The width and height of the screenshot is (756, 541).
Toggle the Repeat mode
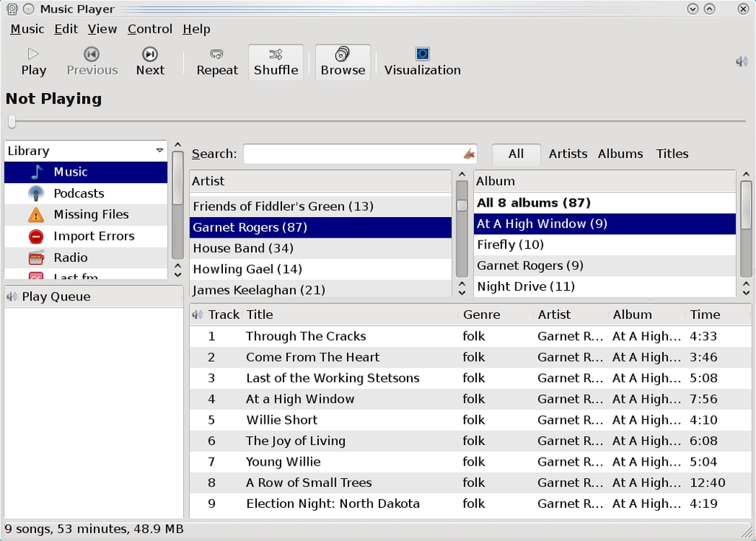click(217, 61)
